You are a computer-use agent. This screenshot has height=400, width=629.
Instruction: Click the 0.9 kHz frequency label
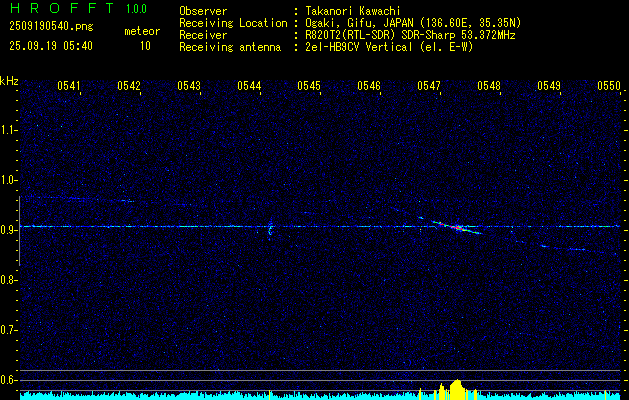point(9,230)
